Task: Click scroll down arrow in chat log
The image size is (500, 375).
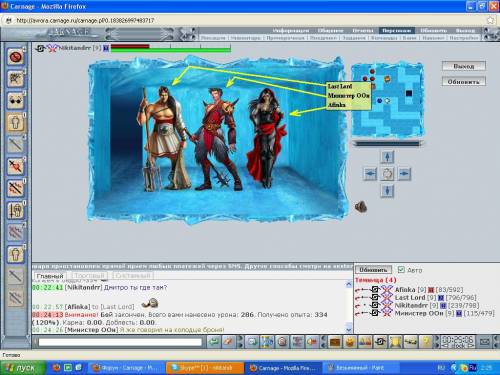Action: click(349, 330)
